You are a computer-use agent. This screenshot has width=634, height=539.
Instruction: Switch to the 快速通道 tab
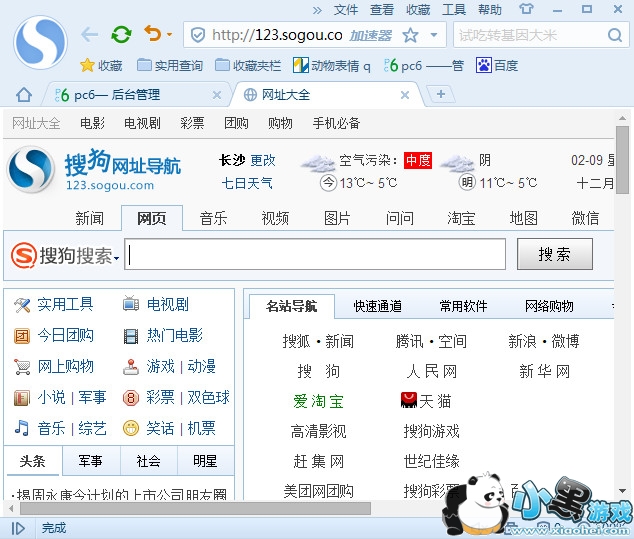[377, 306]
